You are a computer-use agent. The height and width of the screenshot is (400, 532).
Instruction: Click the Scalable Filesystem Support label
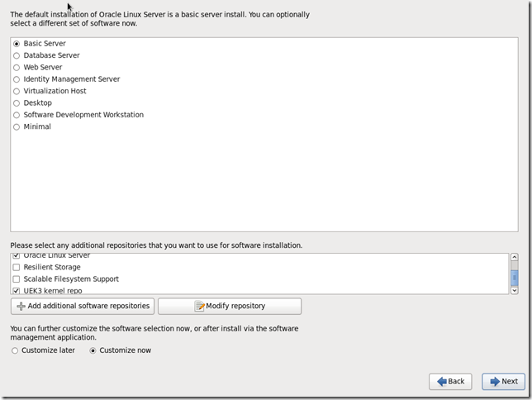(71, 279)
